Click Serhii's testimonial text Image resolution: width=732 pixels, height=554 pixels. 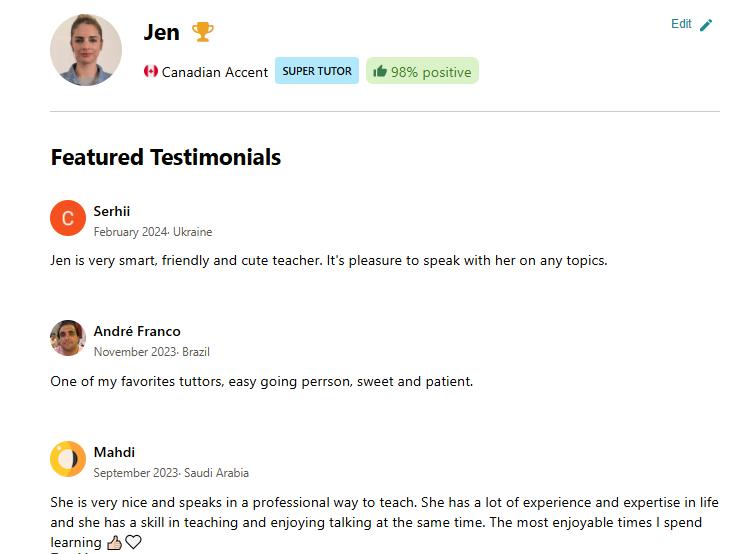tap(328, 260)
